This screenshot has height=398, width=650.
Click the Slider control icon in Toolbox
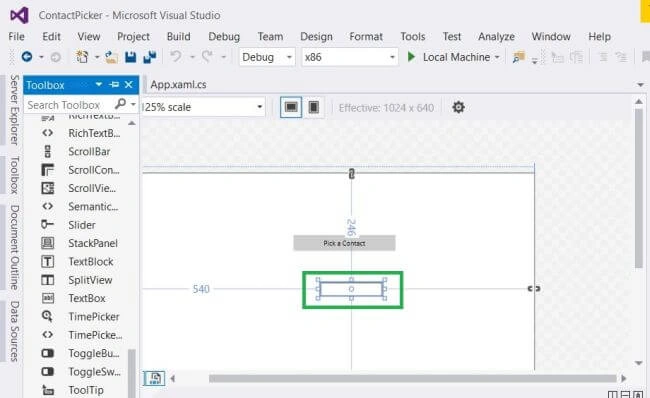(x=47, y=225)
